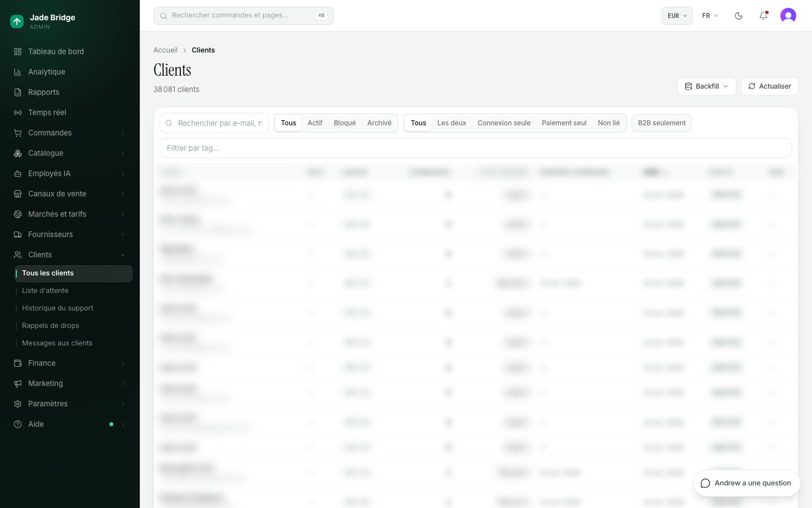Focus the Rechercher commandes et pages search
The width and height of the screenshot is (812, 508).
[x=244, y=16]
